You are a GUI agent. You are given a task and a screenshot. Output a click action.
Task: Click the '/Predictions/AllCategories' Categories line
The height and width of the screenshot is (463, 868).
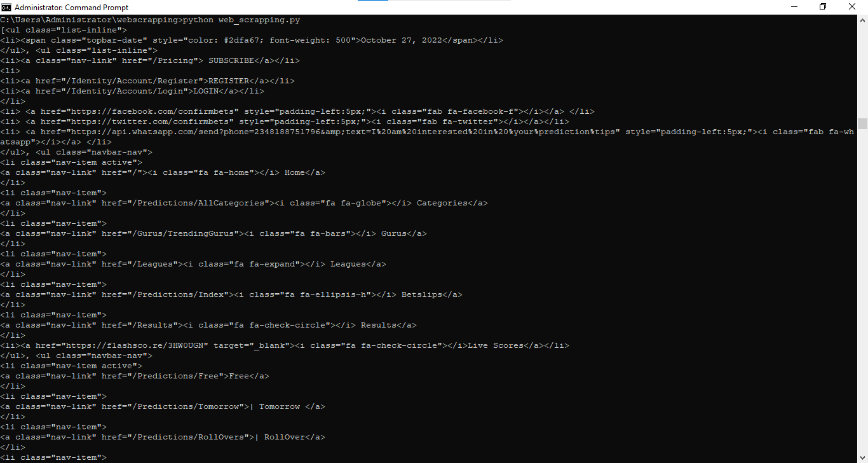(x=244, y=203)
